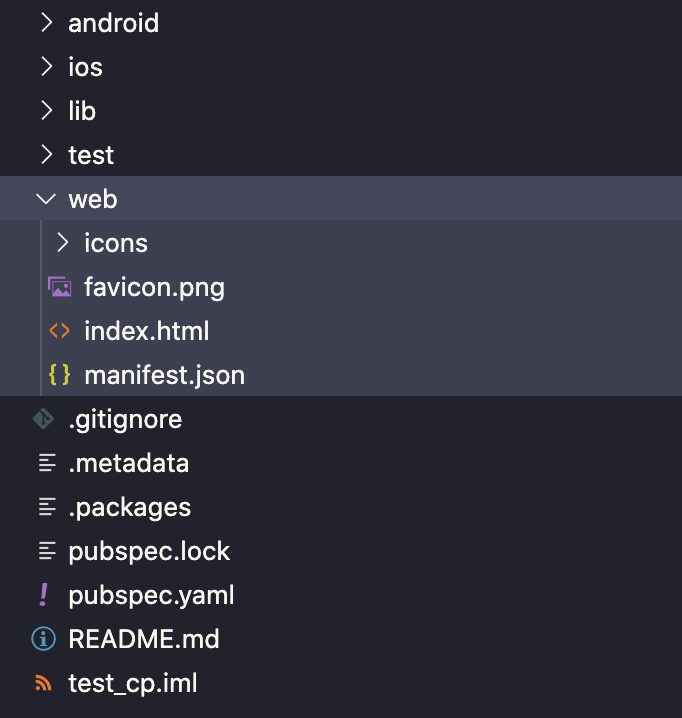The height and width of the screenshot is (718, 682).
Task: Click the RSS-style icon beside test_cp.iml
Action: [x=44, y=684]
